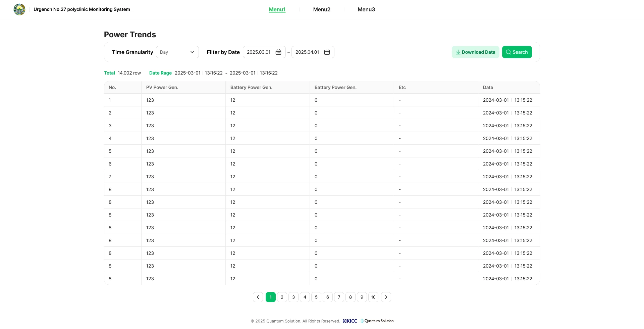Image resolution: width=644 pixels, height=329 pixels.
Task: Click the start date field 2025.03.01
Action: click(x=264, y=52)
